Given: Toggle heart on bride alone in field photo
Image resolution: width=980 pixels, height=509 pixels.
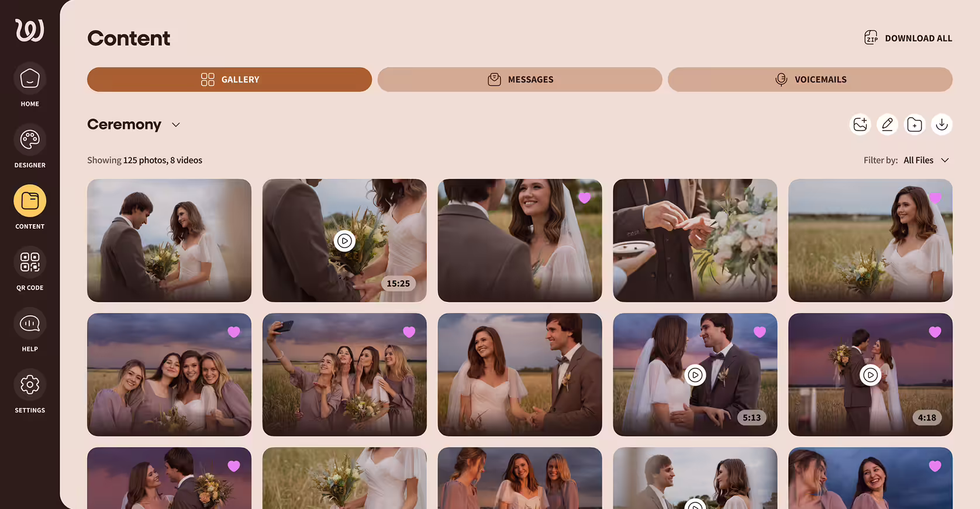Looking at the screenshot, I should pyautogui.click(x=935, y=198).
